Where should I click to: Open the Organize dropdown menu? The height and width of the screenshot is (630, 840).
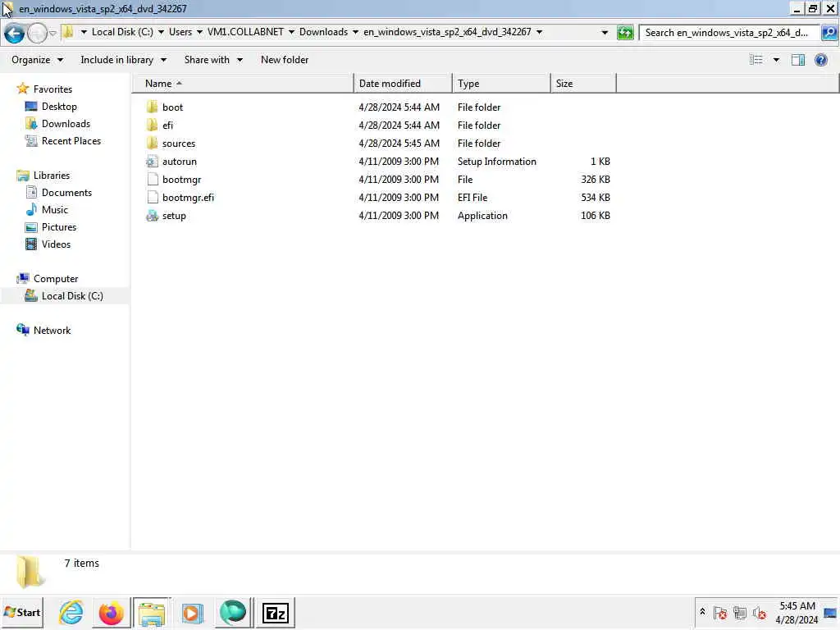click(37, 60)
